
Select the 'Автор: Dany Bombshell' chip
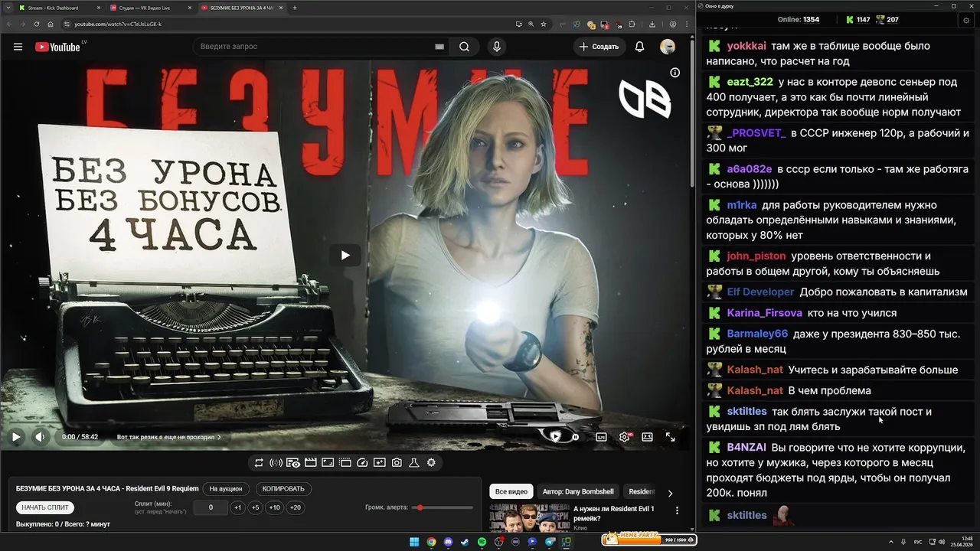click(x=578, y=492)
